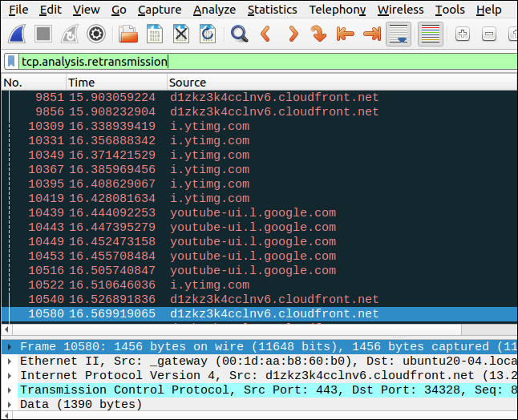
Task: Close this capture file using the X icon
Action: click(x=181, y=34)
